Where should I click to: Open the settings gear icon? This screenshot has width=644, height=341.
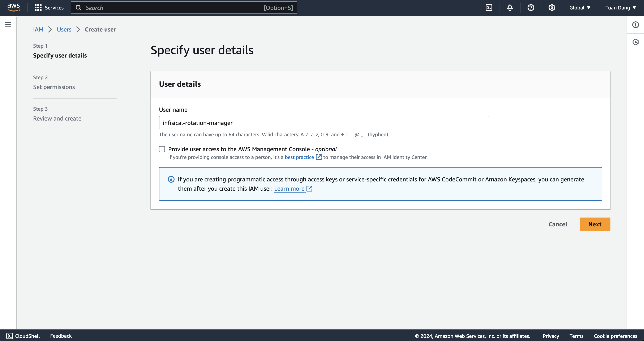tap(552, 8)
